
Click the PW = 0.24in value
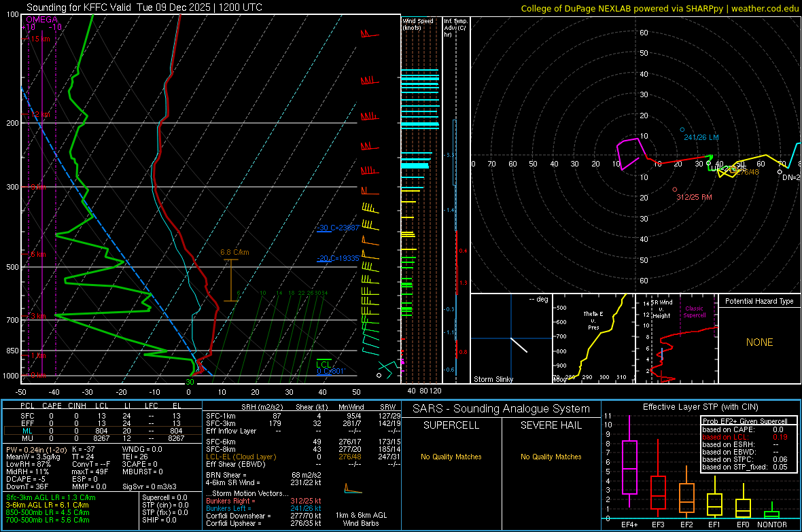(37, 450)
